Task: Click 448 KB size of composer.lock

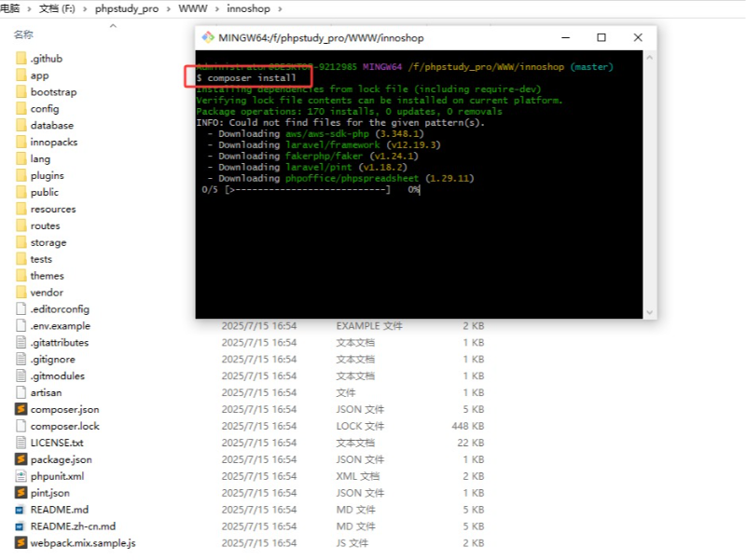Action: click(x=468, y=426)
